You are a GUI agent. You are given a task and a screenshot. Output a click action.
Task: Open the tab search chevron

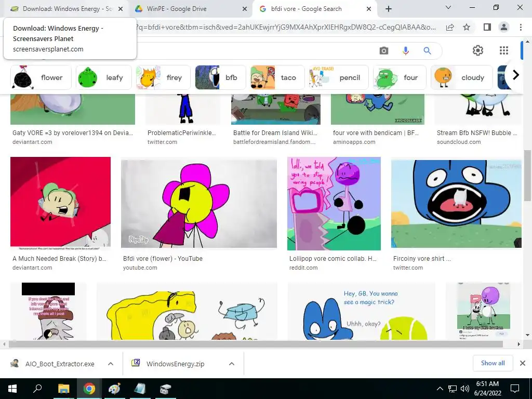coord(448,7)
